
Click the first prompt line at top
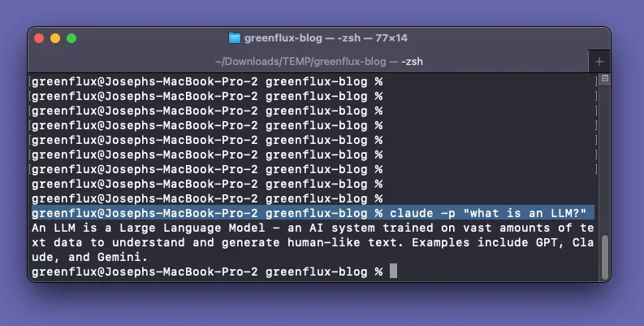203,81
